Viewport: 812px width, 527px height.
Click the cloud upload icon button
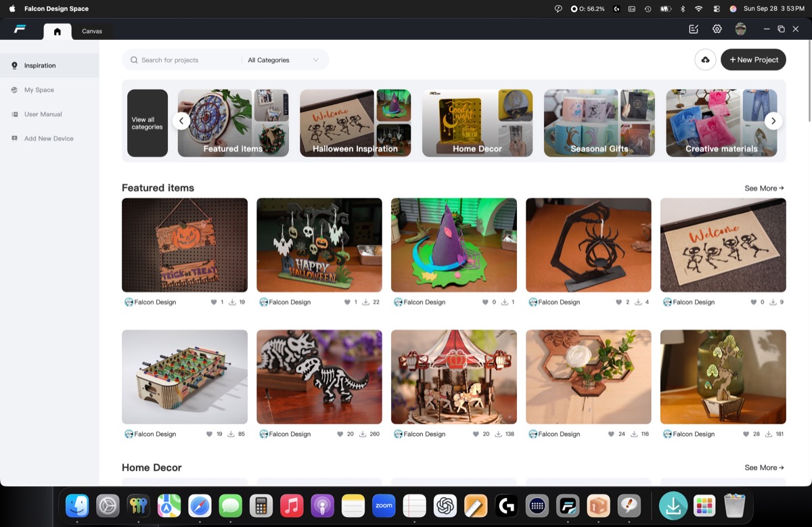coord(705,60)
